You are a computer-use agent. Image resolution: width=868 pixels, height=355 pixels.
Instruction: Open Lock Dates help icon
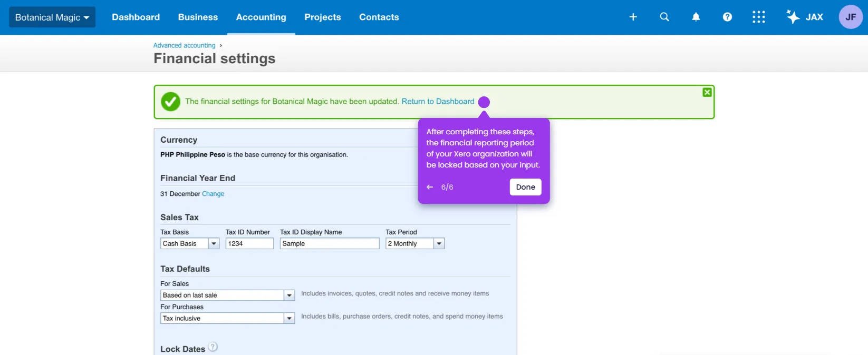click(x=213, y=347)
